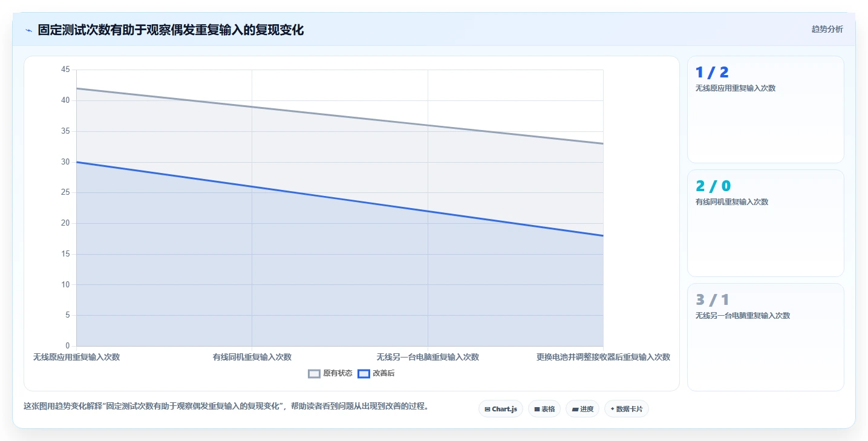Toggle the 改善后 legend series
Screen dimensions: 868x441
point(376,373)
